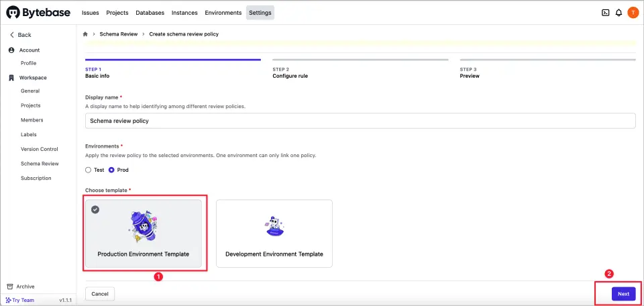Screen dimensions: 644x306
Task: Click the Try Team sparkle link
Action: coord(19,300)
